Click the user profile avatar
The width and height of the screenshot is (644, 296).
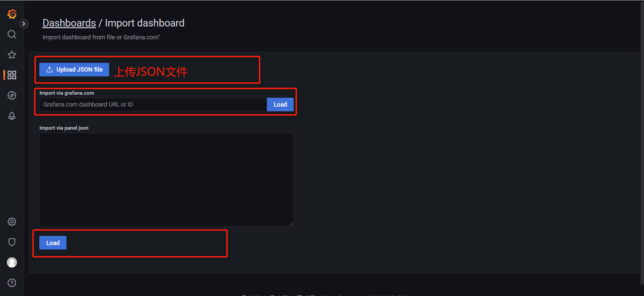pos(12,262)
